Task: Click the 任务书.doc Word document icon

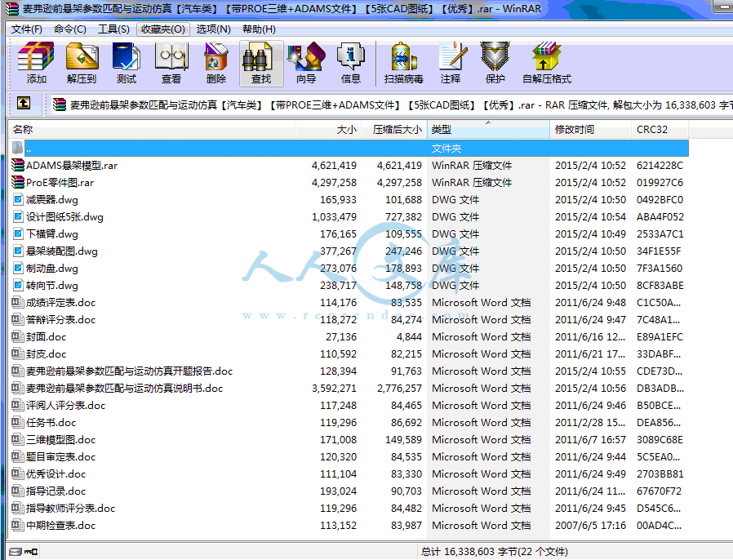Action: [18, 423]
